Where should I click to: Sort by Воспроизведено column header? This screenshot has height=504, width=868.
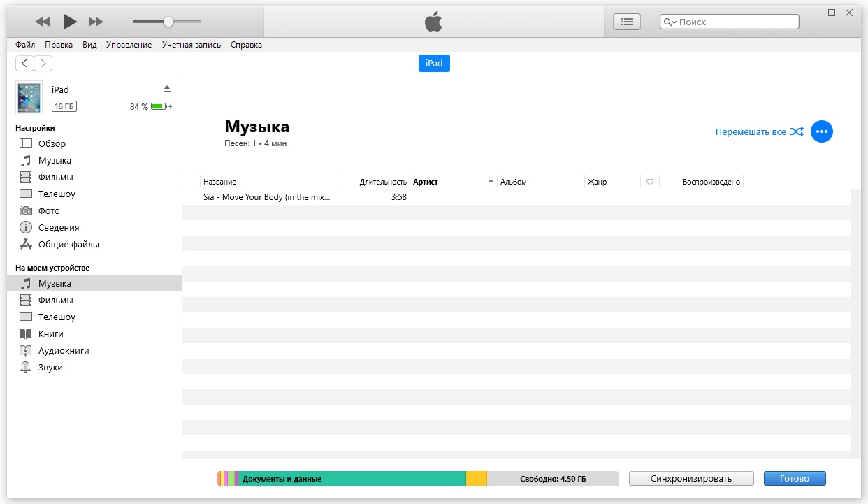[x=702, y=182]
